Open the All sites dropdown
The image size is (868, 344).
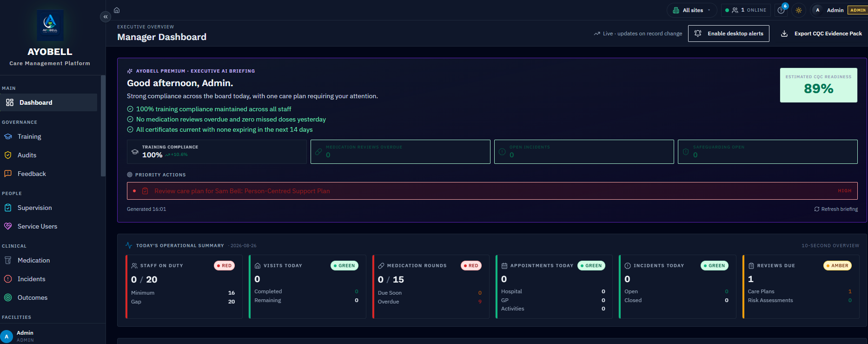tap(692, 10)
